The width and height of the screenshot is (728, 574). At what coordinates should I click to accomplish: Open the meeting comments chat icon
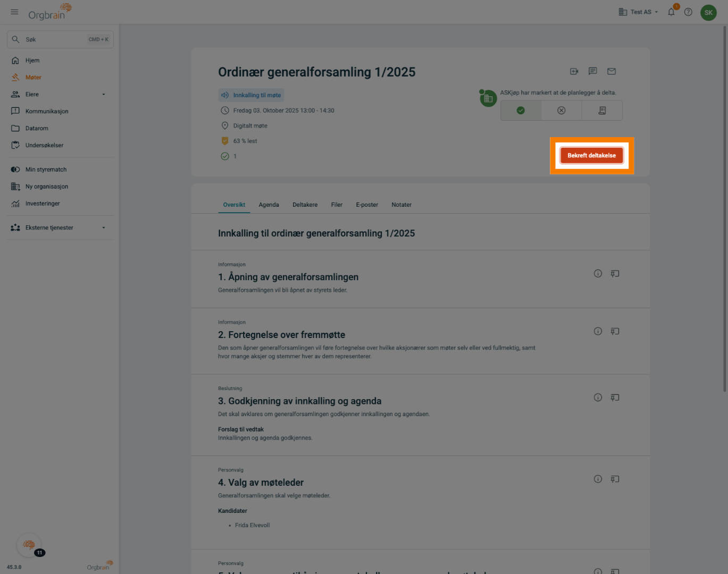click(x=593, y=71)
